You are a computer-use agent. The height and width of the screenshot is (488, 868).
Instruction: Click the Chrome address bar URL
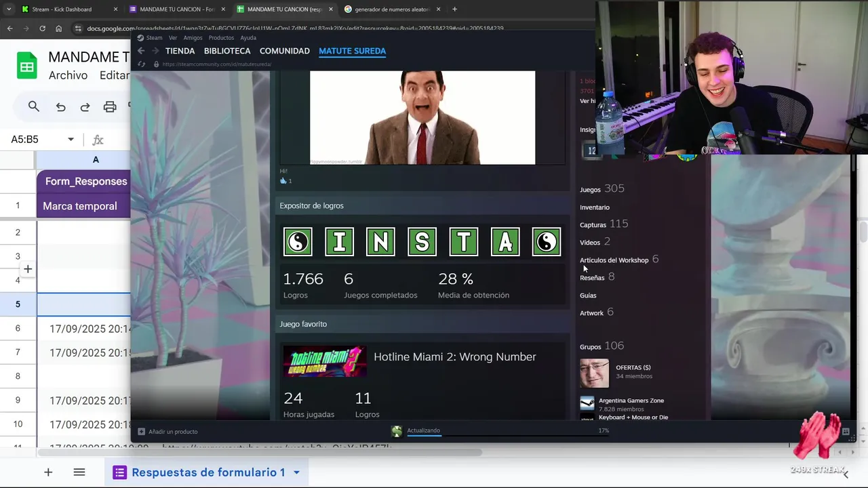tap(295, 28)
